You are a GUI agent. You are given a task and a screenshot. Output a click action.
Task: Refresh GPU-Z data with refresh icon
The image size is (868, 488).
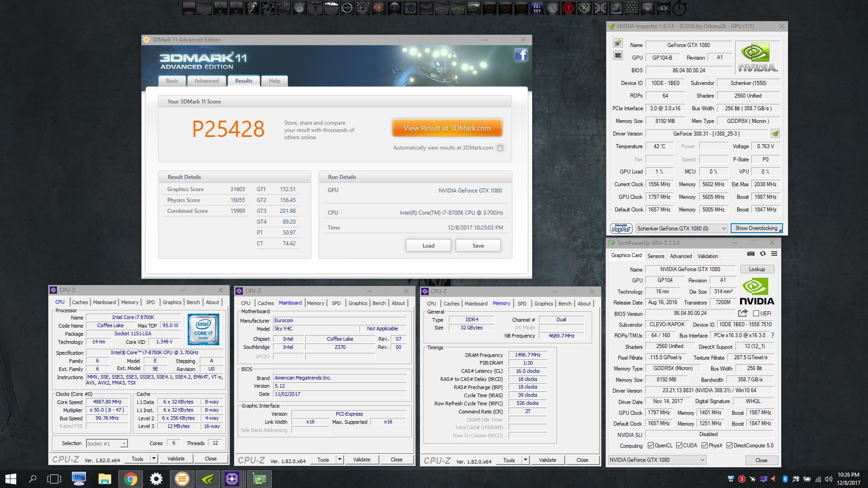point(763,254)
